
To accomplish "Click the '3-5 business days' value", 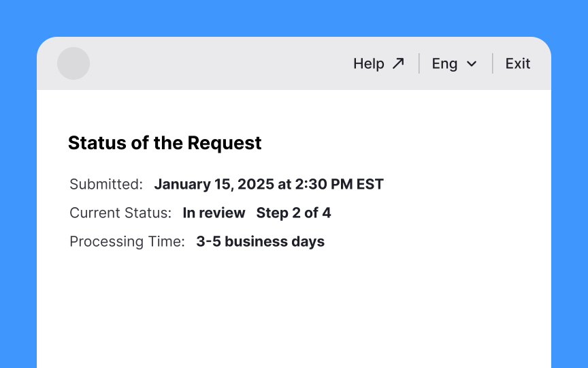I will click(260, 241).
